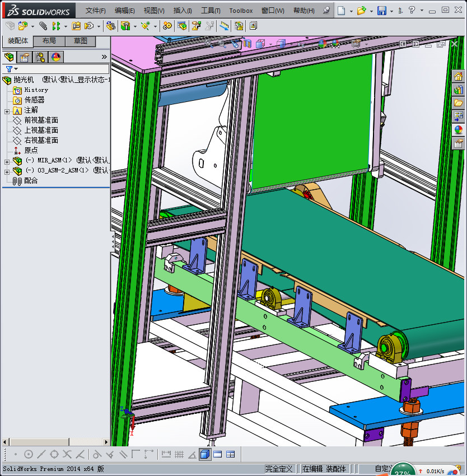The height and width of the screenshot is (476, 467).
Task: Click the Linear Component Pattern icon
Action: pos(56,26)
